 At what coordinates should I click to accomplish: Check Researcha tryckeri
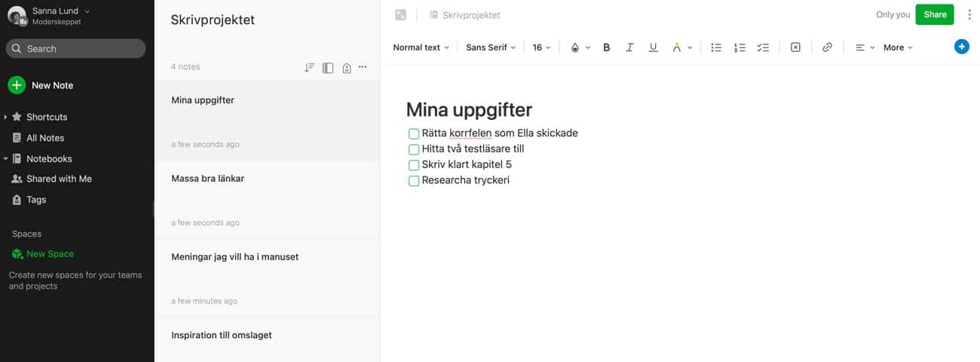414,181
